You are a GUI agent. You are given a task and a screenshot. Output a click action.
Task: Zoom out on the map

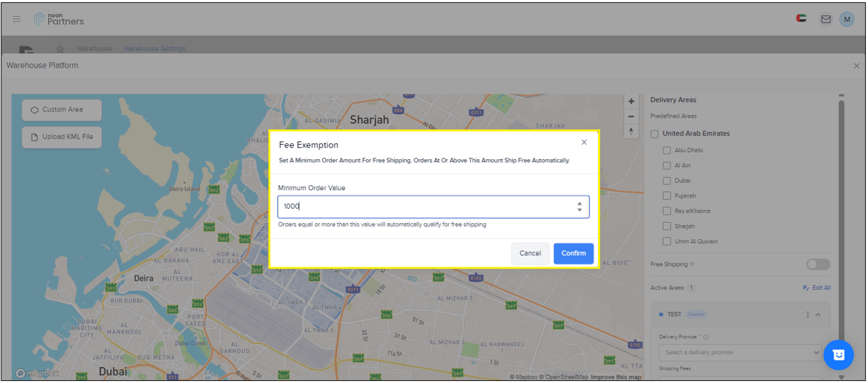click(x=631, y=116)
